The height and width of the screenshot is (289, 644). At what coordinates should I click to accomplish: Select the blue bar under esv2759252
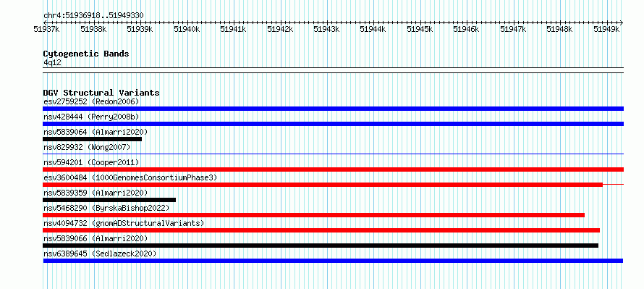click(333, 109)
